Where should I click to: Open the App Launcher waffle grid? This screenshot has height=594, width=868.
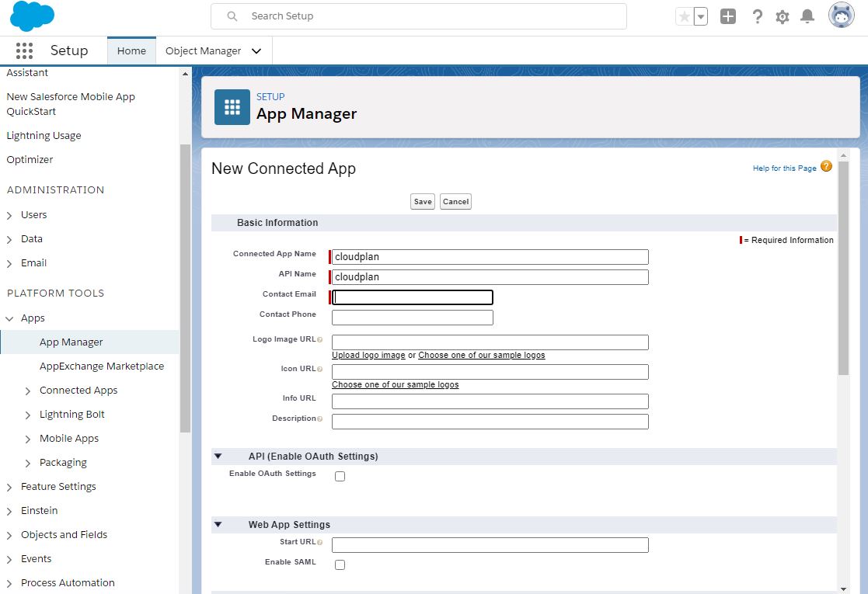24,50
